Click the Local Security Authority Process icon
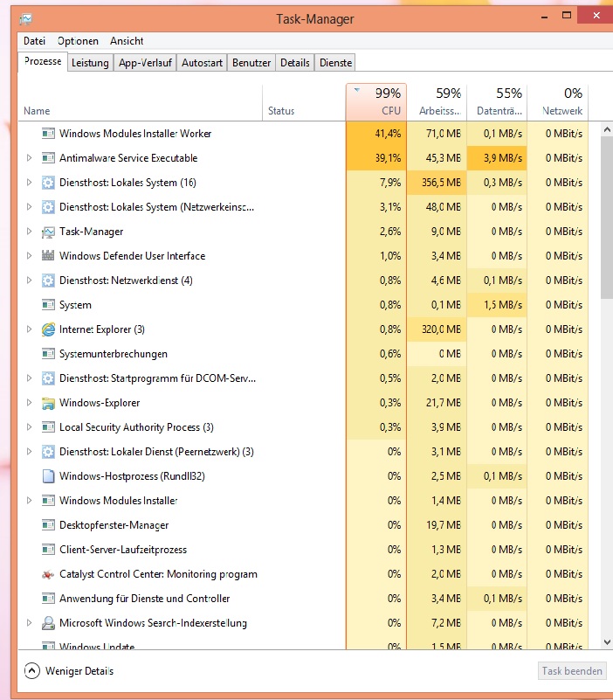This screenshot has height=700, width=613. pyautogui.click(x=48, y=426)
